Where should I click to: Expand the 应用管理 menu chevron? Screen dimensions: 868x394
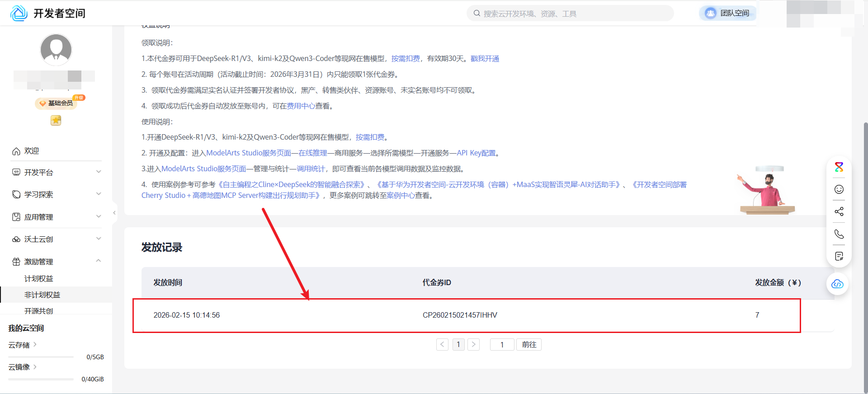click(99, 216)
